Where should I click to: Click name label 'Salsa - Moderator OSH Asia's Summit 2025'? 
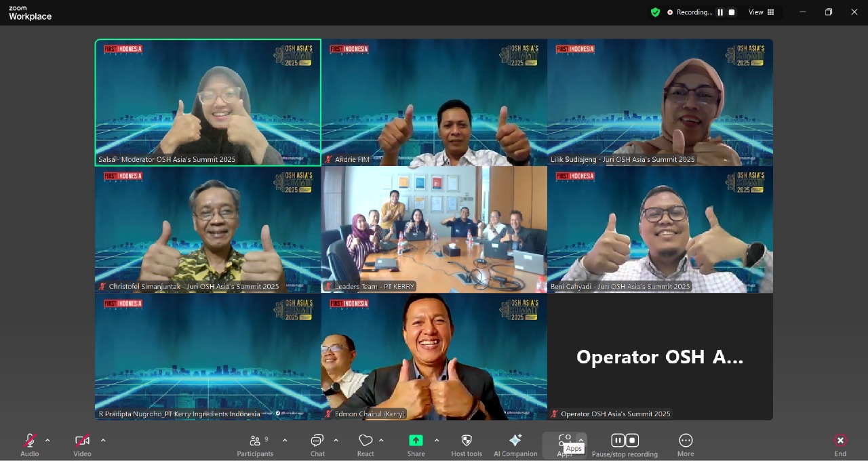coord(167,160)
